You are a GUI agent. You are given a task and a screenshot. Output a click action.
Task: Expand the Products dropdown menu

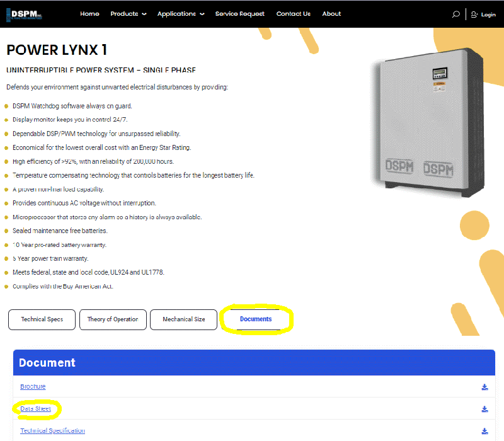coord(128,14)
